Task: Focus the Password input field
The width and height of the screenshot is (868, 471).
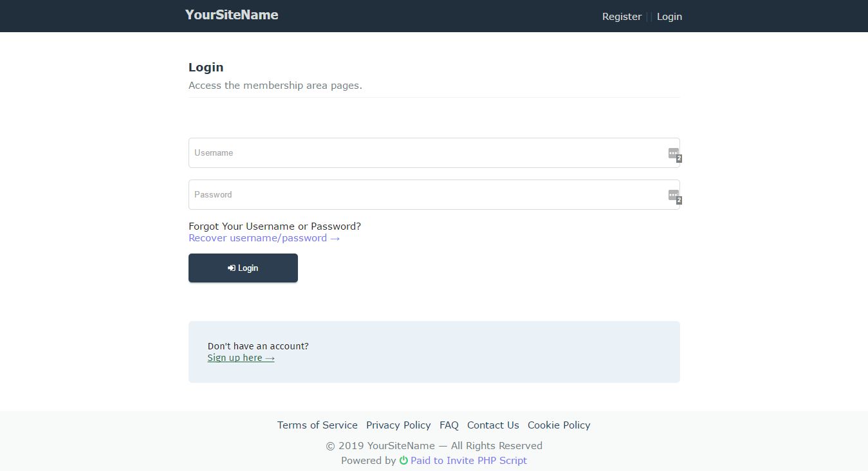Action: pyautogui.click(x=425, y=195)
